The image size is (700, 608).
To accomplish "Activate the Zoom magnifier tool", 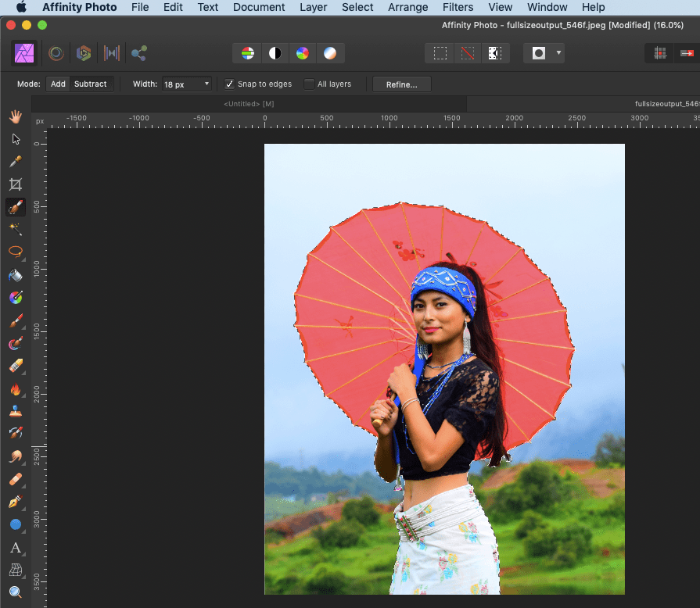I will pos(15,592).
